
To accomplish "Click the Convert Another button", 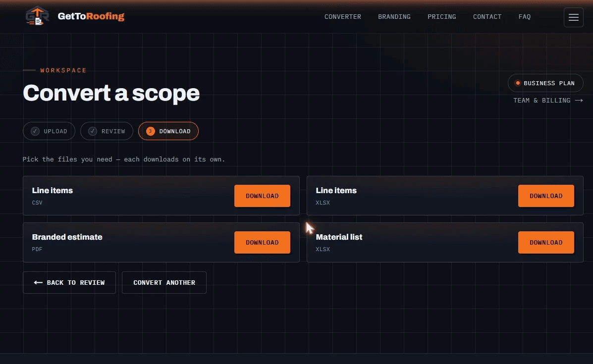I will (164, 282).
